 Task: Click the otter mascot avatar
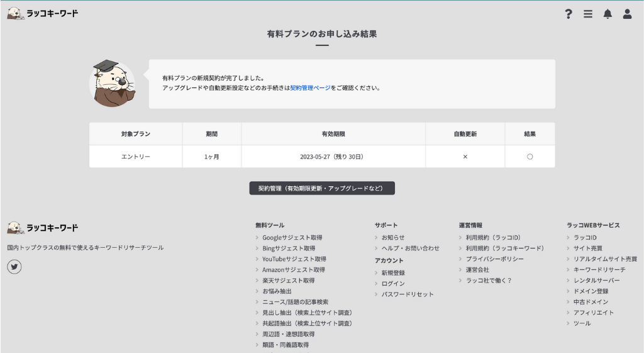pyautogui.click(x=112, y=84)
